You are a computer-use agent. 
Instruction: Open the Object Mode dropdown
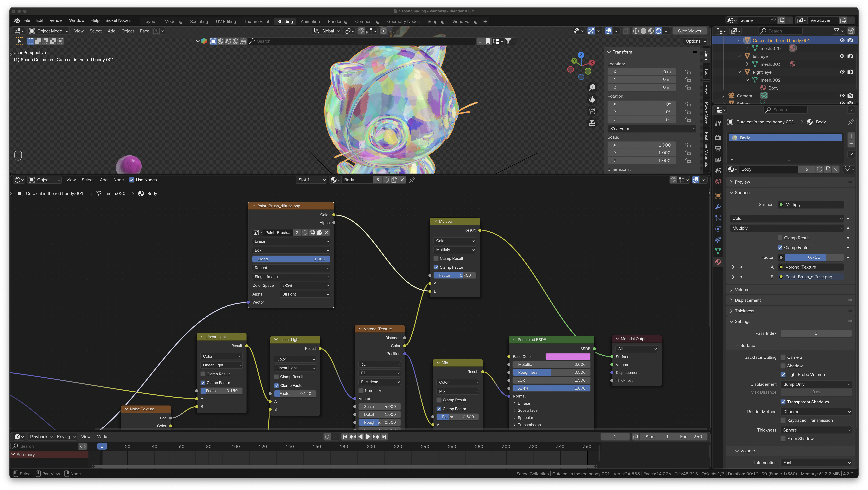[49, 31]
